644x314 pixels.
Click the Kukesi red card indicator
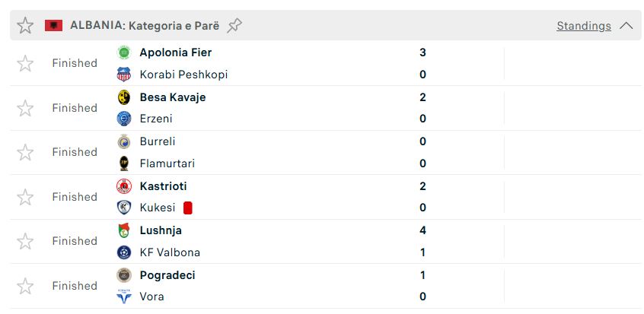coord(187,208)
